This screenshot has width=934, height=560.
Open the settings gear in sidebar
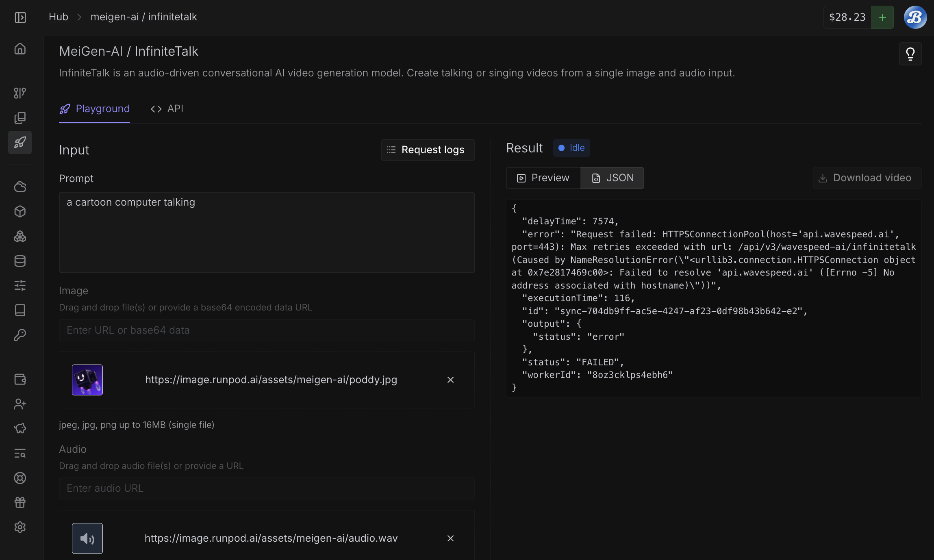pyautogui.click(x=20, y=527)
